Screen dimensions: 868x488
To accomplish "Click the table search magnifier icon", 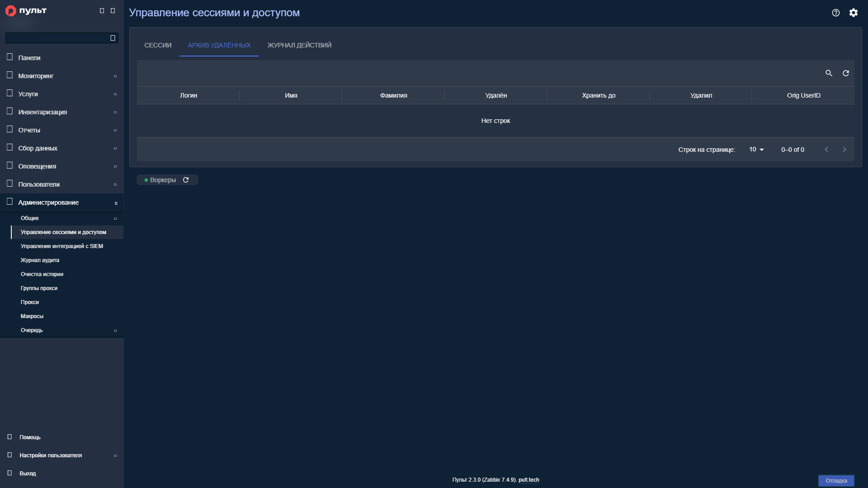I will pos(829,73).
